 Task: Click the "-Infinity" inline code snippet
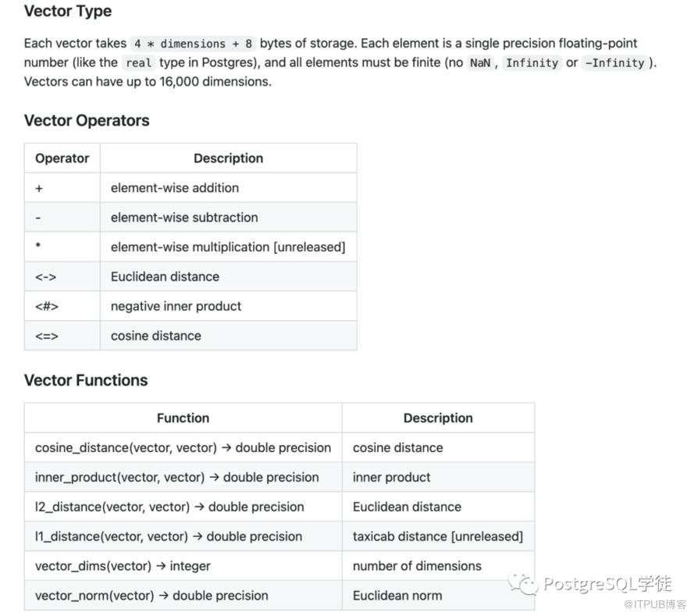pos(614,63)
